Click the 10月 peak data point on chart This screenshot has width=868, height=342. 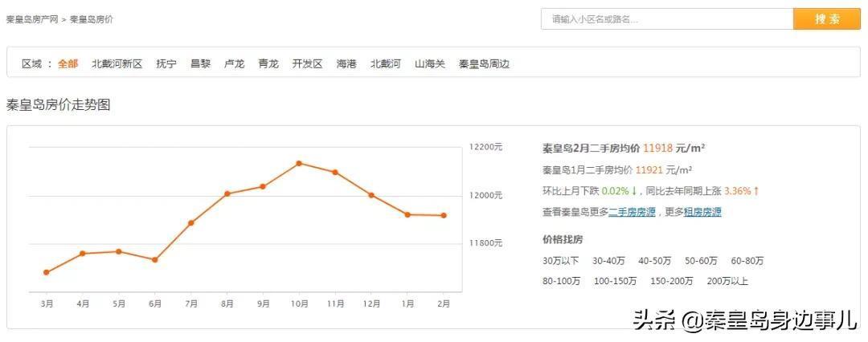299,163
